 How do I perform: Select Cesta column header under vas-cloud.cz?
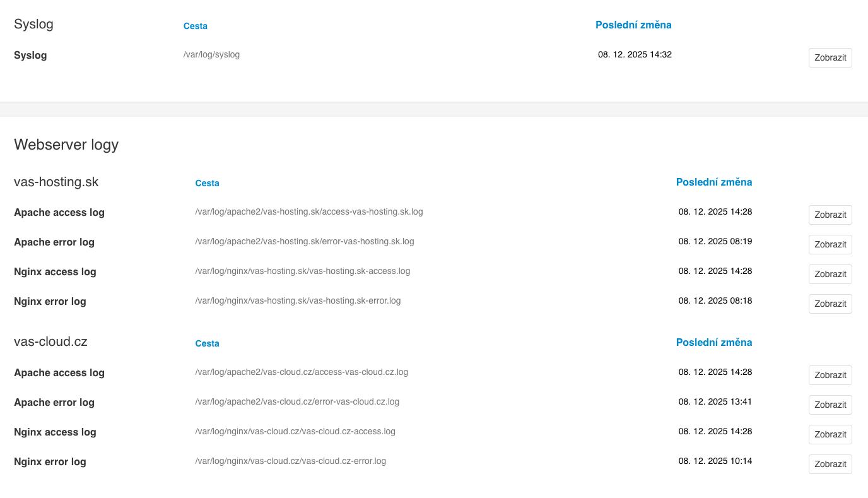tap(207, 343)
